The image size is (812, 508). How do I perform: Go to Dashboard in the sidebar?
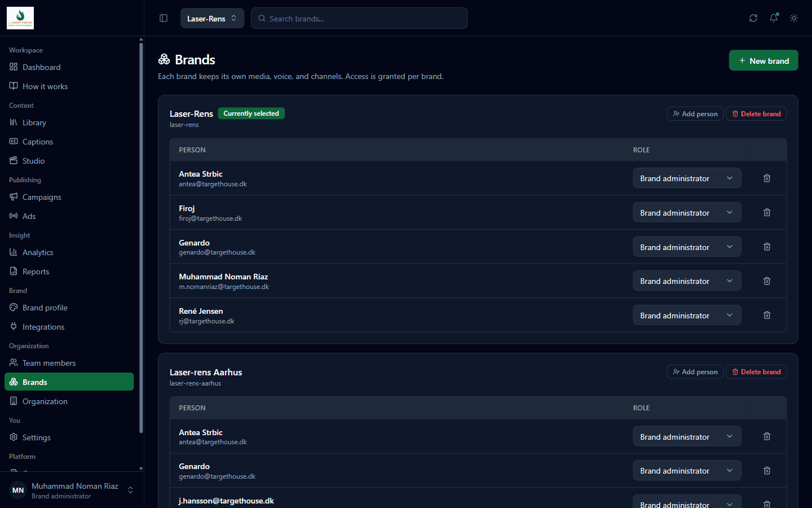click(69, 67)
